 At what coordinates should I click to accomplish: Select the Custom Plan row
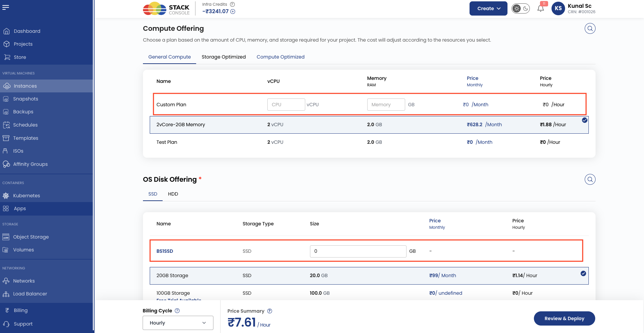pyautogui.click(x=369, y=104)
